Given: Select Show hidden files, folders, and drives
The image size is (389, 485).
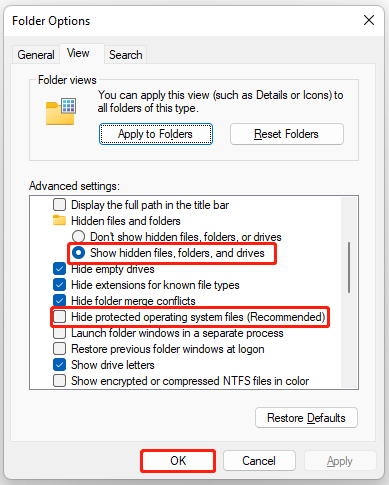Looking at the screenshot, I should pos(78,253).
